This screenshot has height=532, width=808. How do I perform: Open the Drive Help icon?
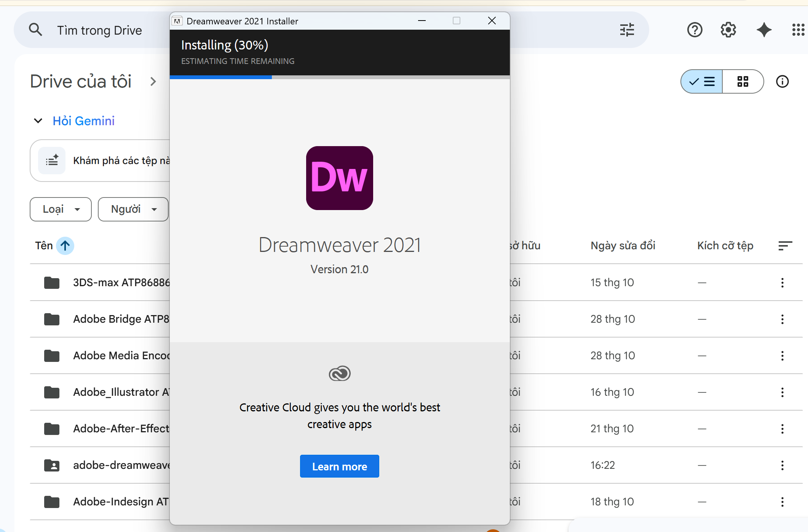pyautogui.click(x=695, y=30)
